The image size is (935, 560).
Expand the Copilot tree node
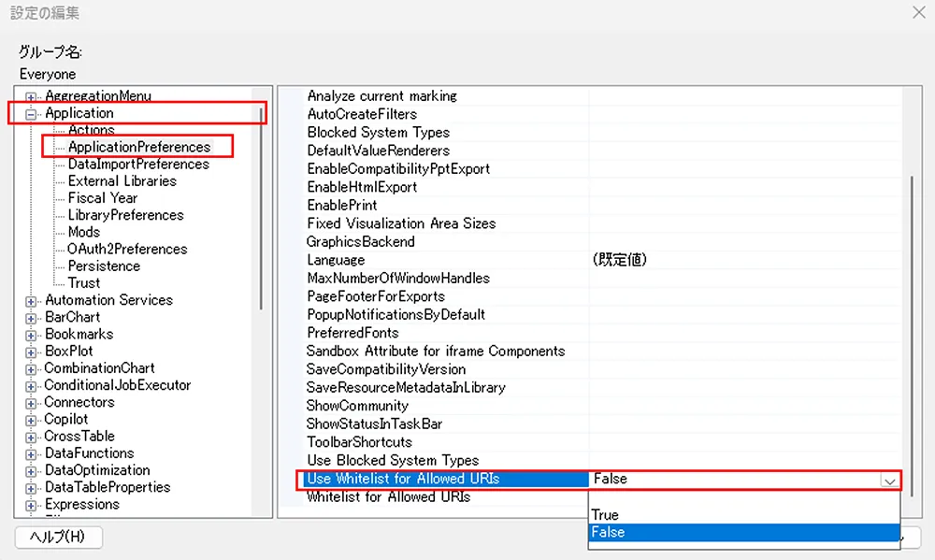pyautogui.click(x=31, y=420)
